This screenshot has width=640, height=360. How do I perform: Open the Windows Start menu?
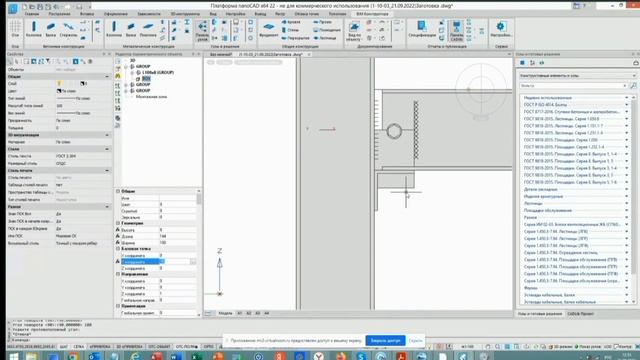tap(14, 356)
